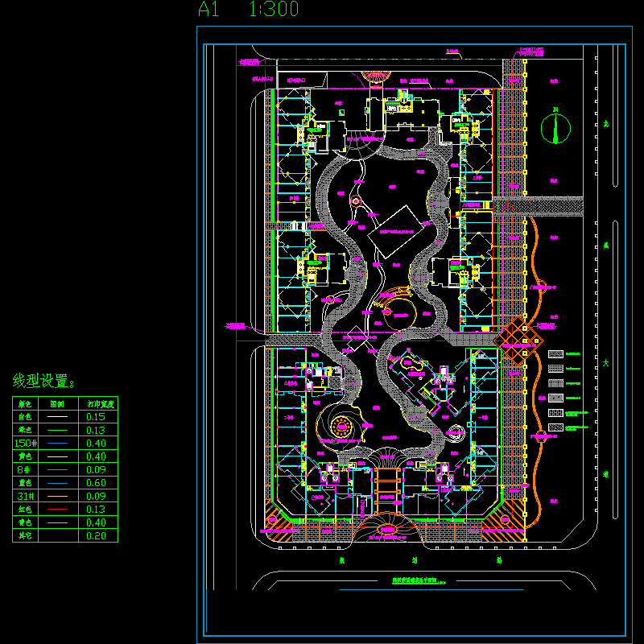The image size is (644, 644).
Task: Click the orange diamond grid plaza pattern
Action: pyautogui.click(x=518, y=341)
